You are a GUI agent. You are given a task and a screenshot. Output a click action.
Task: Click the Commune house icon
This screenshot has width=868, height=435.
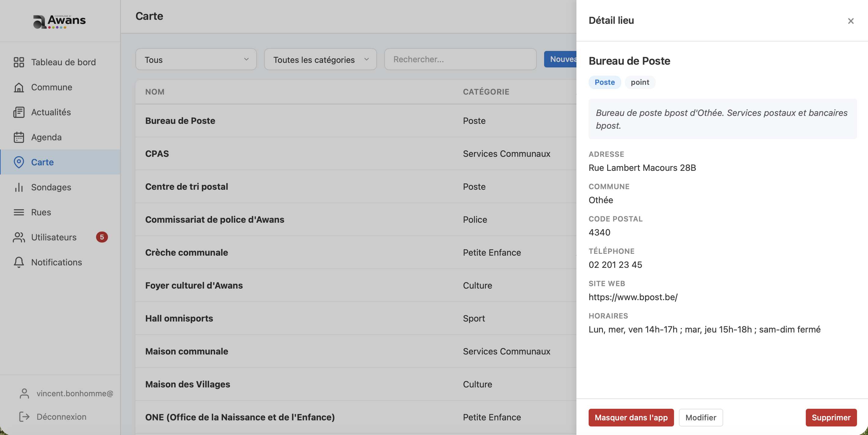(19, 87)
